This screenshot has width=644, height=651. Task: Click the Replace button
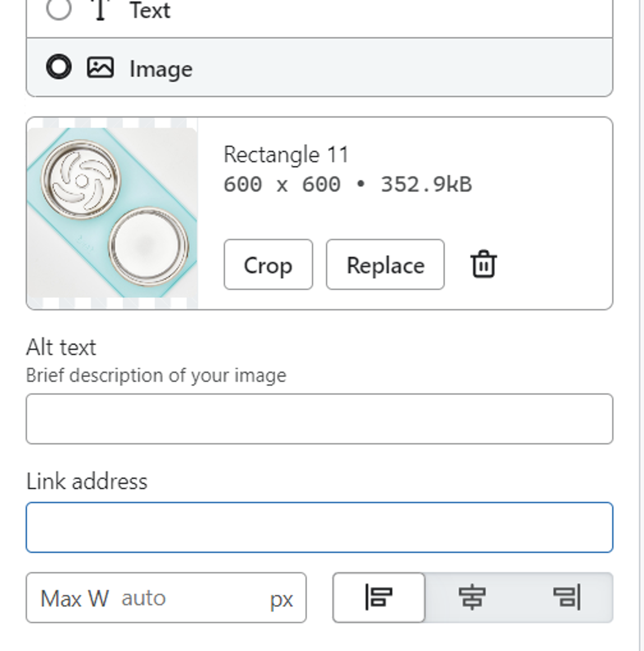tap(385, 265)
